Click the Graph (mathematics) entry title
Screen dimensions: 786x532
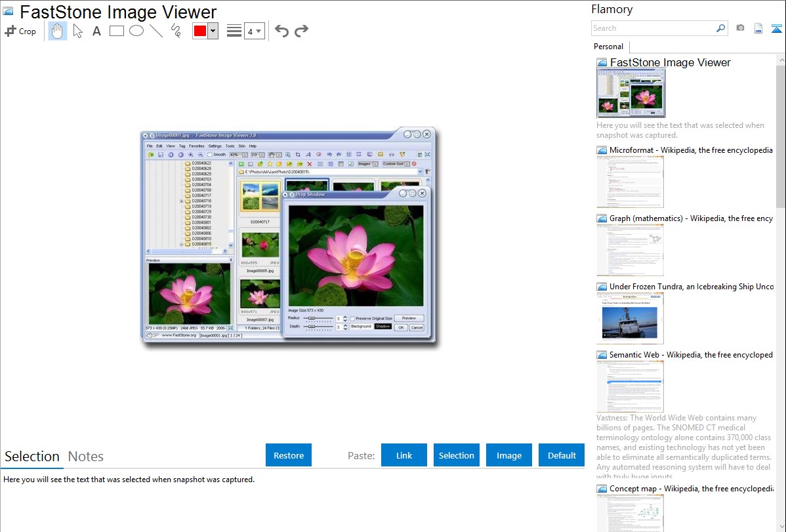point(691,218)
